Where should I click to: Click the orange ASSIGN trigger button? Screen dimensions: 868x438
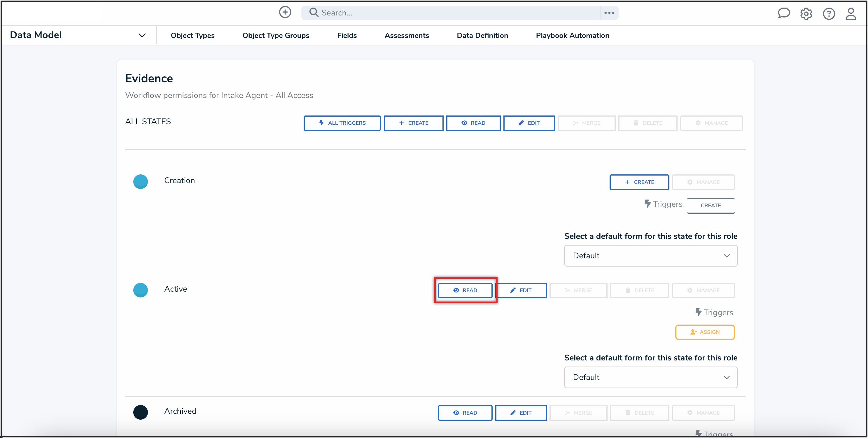[705, 332]
